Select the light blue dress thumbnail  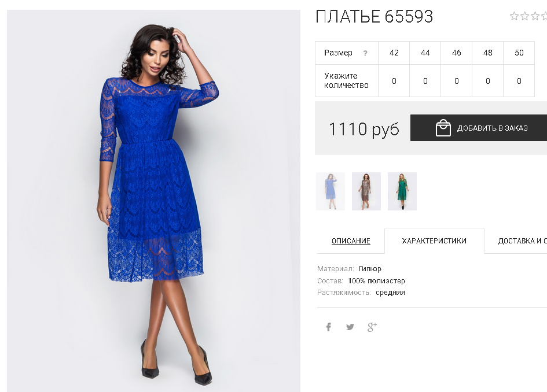[x=331, y=191]
